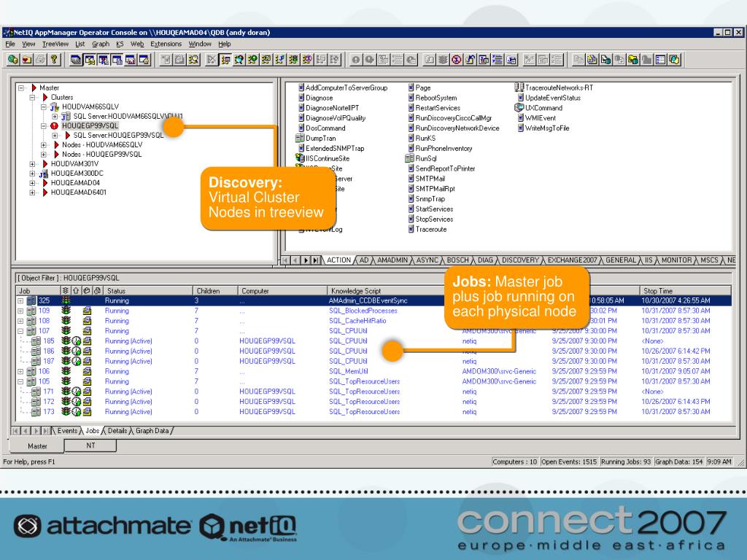
Task: Click the IISContinueSite script icon
Action: tap(300, 158)
